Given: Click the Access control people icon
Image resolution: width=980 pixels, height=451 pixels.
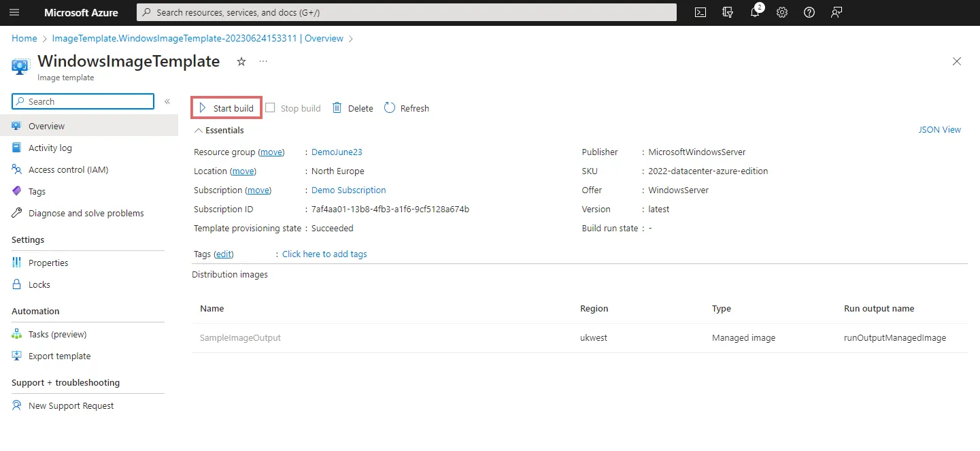Looking at the screenshot, I should click(17, 169).
